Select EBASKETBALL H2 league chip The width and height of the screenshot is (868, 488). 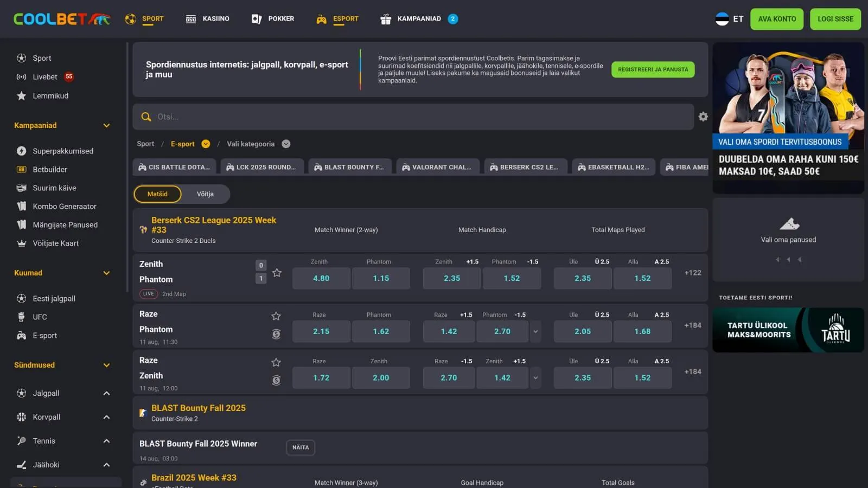pos(614,167)
